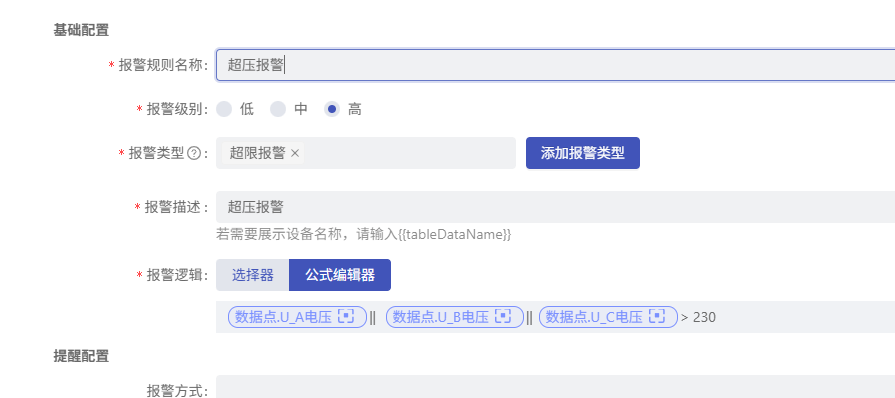Screen dimensions: 895x398
Task: Click the > 230 text in formula editor
Action: [699, 317]
